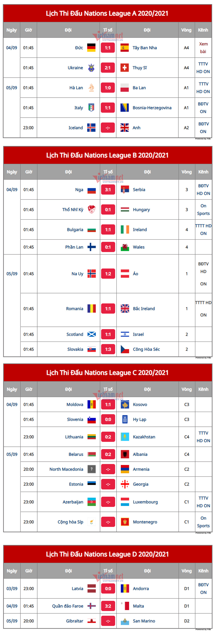Click the Iceland vs Anh pending score
This screenshot has width=215, height=644.
108,128
